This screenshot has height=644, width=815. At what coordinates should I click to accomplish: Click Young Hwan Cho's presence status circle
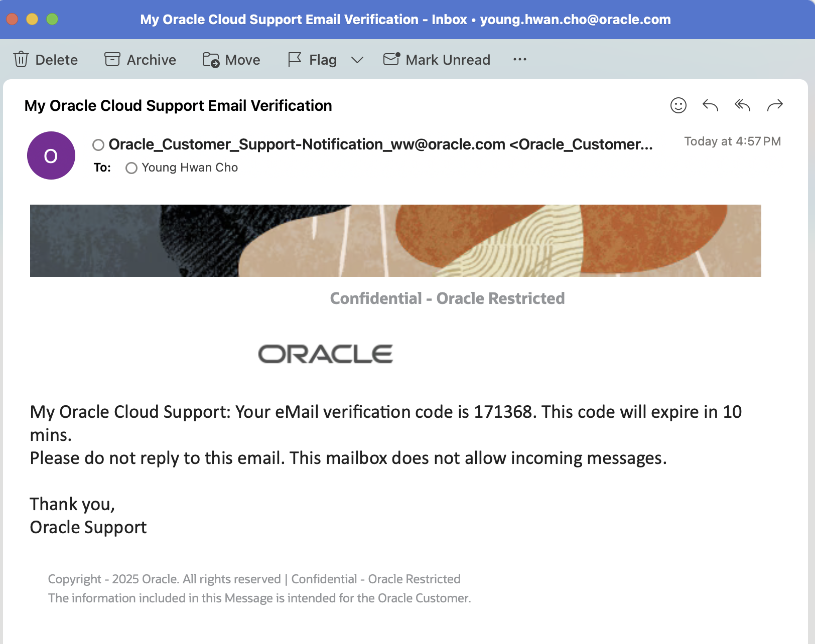point(131,168)
